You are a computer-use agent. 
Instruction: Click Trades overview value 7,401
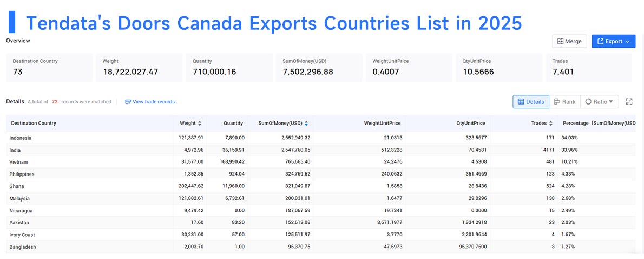click(x=563, y=72)
